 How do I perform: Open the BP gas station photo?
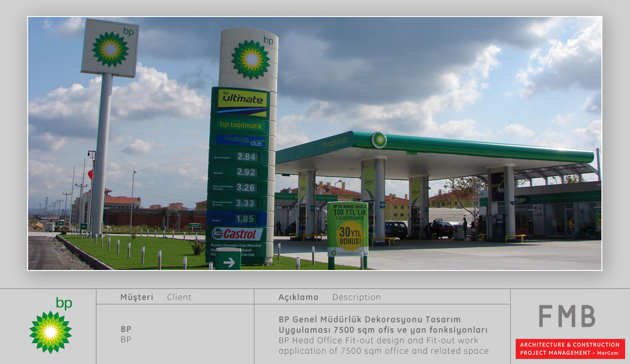click(315, 143)
